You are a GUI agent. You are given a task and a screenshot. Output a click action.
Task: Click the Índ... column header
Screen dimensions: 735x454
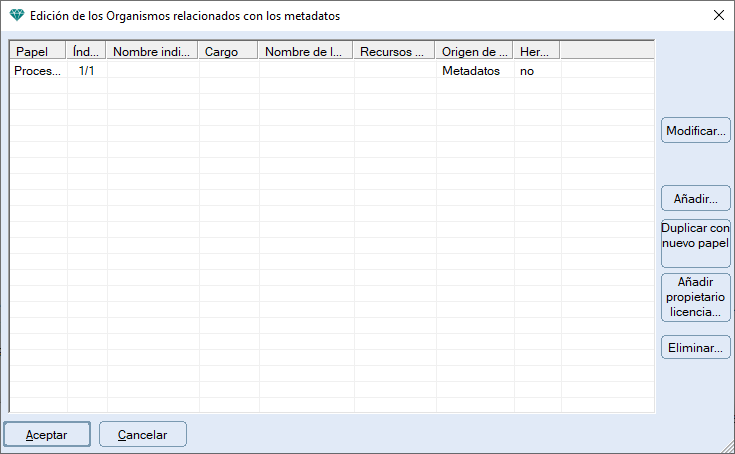86,52
